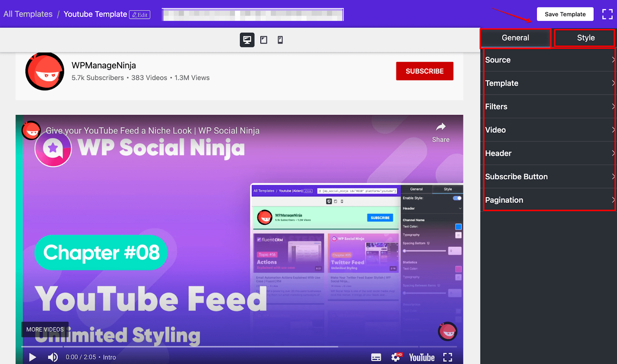Click the '383 Videos' statistic text
The height and width of the screenshot is (364, 617).
[149, 78]
